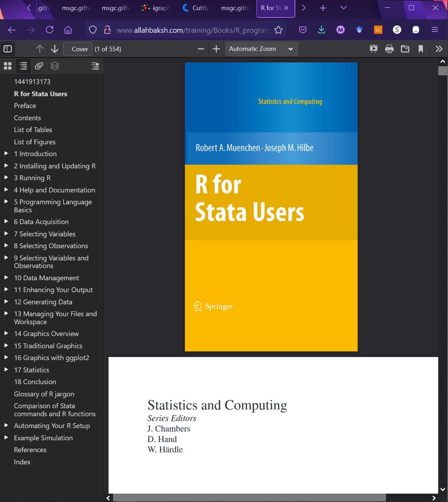Go back in browser history
This screenshot has width=448, height=502.
tap(12, 30)
